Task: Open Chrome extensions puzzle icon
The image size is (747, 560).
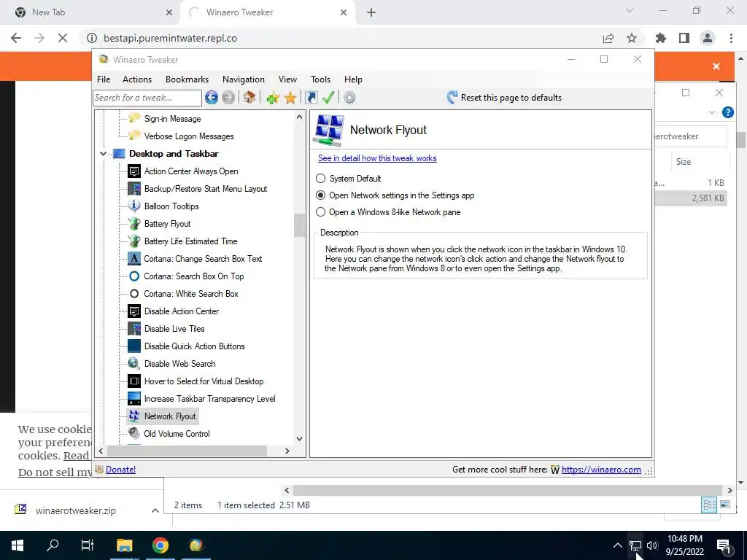Action: (x=661, y=38)
